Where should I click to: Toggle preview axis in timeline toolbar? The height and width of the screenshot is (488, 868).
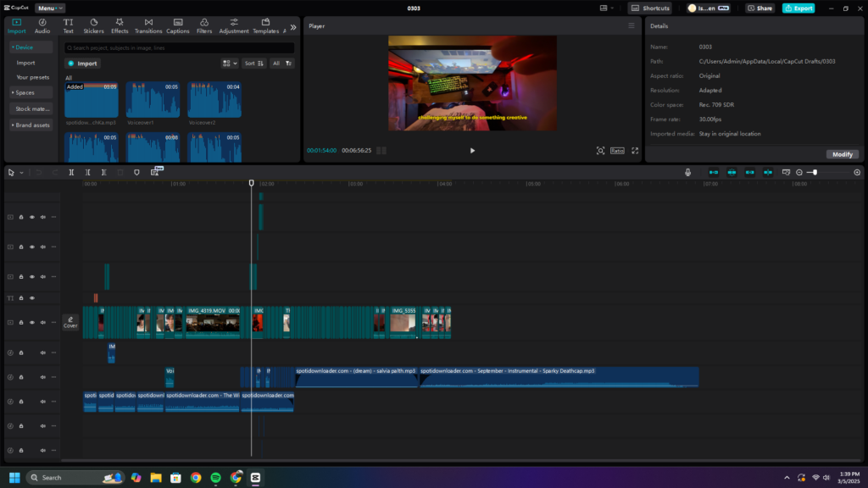point(768,173)
